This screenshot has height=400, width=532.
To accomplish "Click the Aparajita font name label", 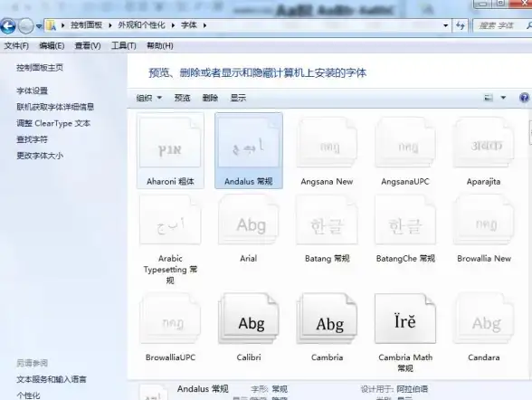I will click(483, 182).
